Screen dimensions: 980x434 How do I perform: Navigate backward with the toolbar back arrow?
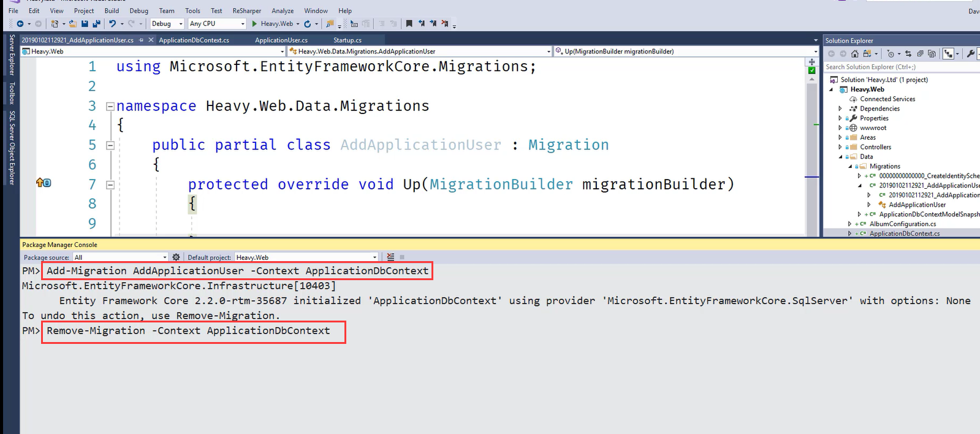[x=20, y=24]
